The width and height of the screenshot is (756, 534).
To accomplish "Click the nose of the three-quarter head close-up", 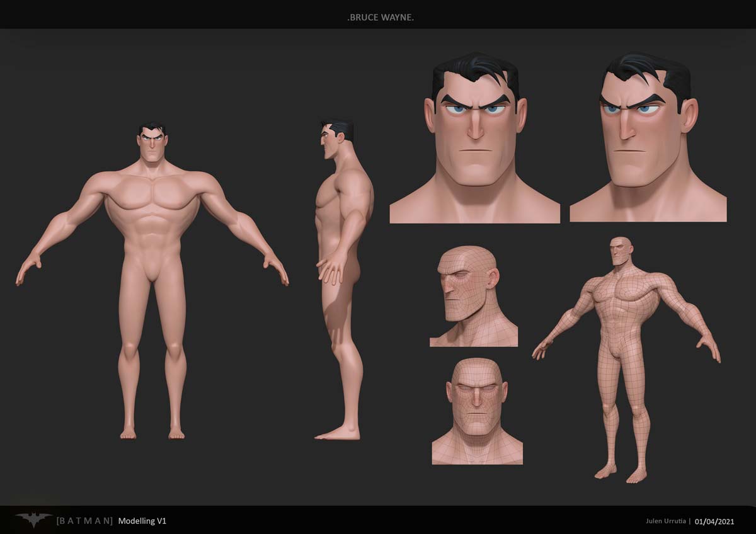I will click(x=627, y=130).
